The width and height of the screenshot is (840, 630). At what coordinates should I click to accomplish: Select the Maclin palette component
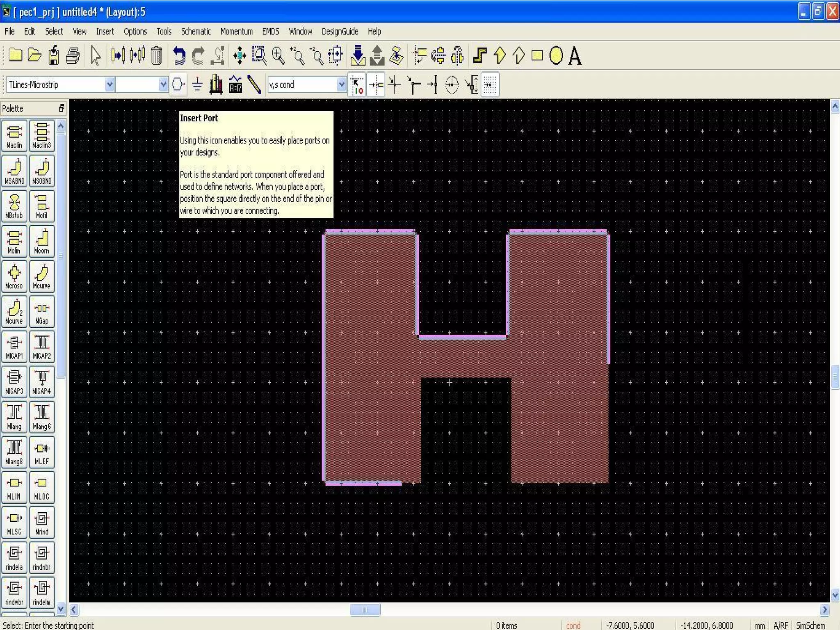[x=14, y=136]
